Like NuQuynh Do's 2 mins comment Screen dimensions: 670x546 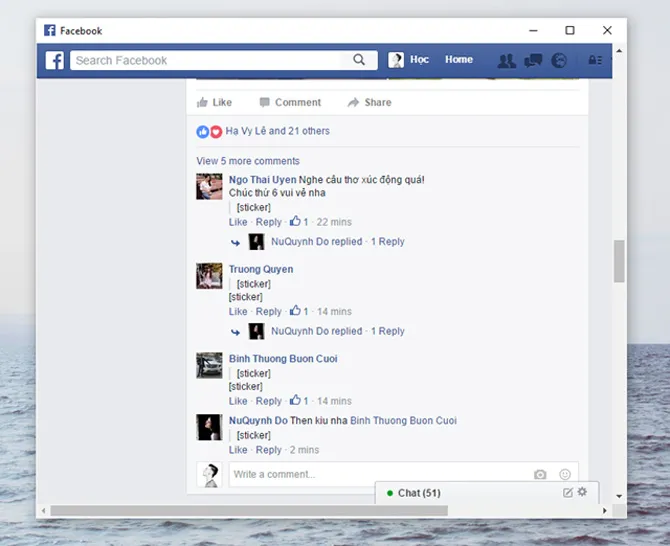[238, 450]
